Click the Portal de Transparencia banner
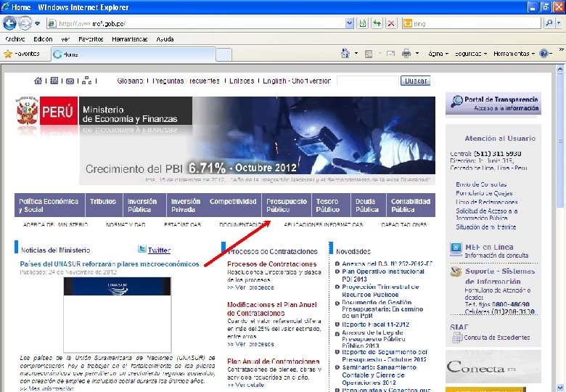Image resolution: width=566 pixels, height=392 pixels. pyautogui.click(x=493, y=104)
